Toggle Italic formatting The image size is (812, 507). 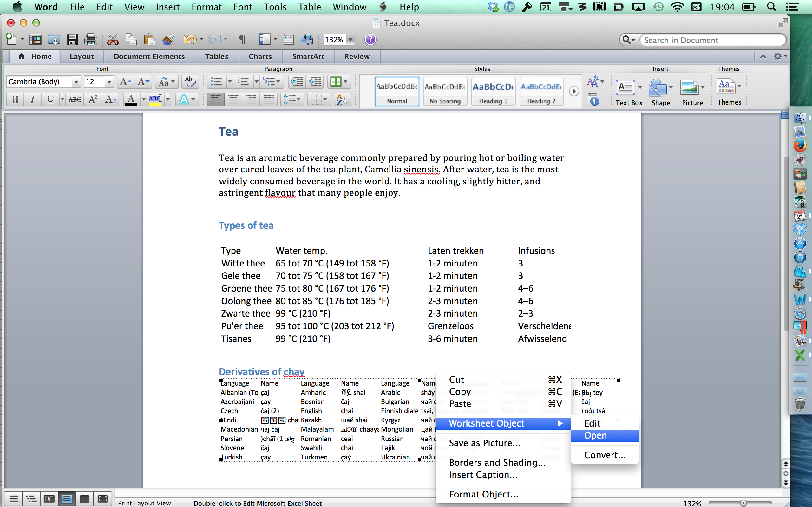[33, 99]
